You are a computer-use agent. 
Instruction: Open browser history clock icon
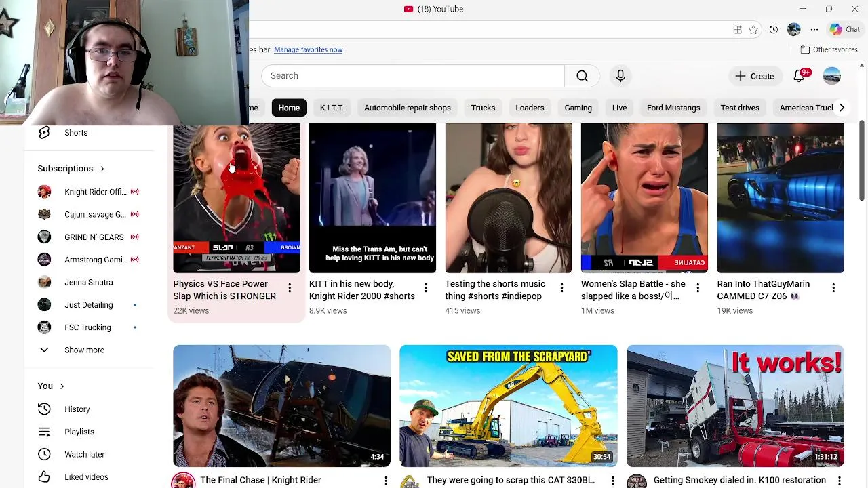pyautogui.click(x=774, y=30)
